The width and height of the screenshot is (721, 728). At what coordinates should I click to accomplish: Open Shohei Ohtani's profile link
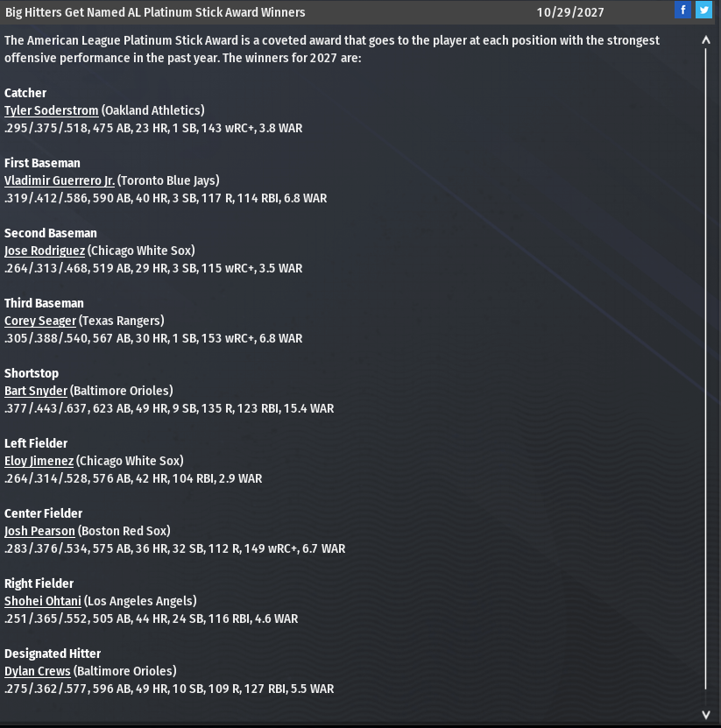pyautogui.click(x=43, y=601)
